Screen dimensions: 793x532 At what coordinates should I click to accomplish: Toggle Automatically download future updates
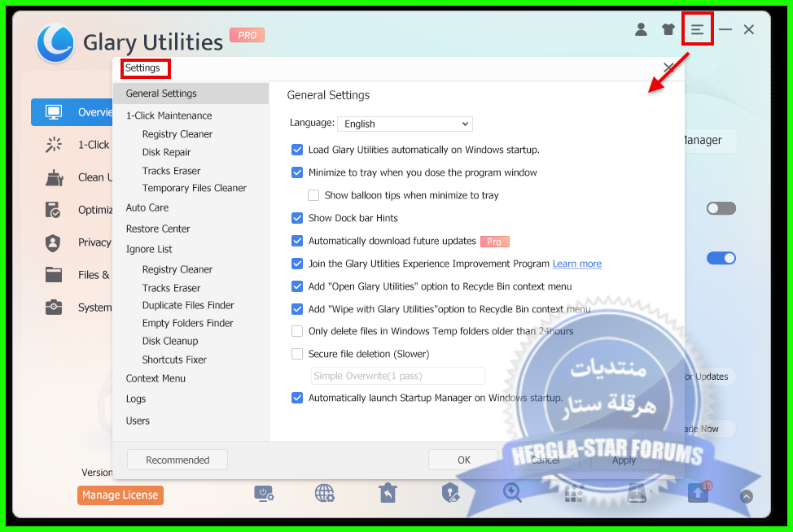(x=297, y=241)
